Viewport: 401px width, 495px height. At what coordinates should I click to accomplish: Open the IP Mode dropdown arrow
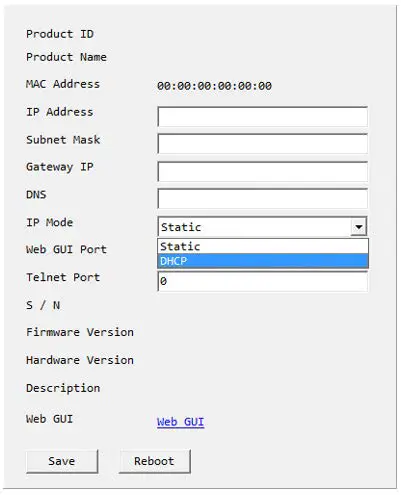tap(359, 227)
